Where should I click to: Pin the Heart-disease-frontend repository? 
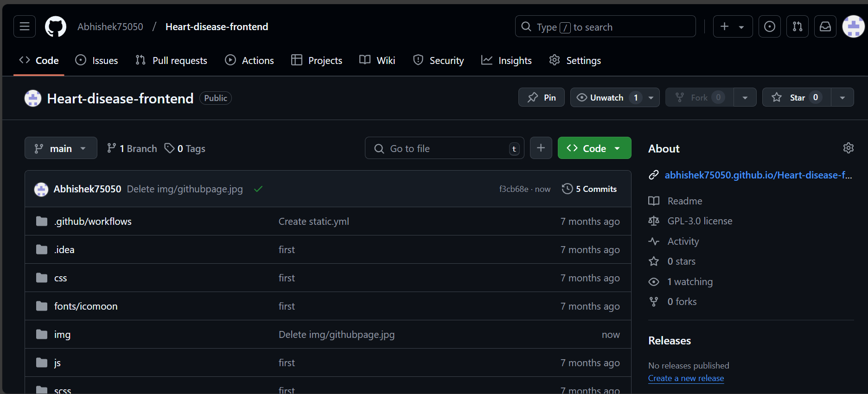pyautogui.click(x=542, y=97)
